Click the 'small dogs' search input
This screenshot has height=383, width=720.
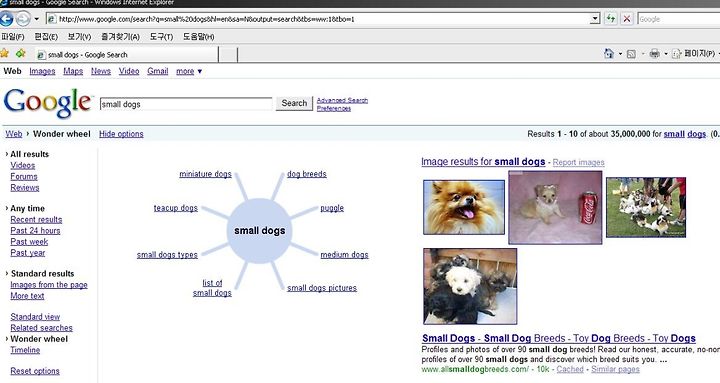pos(186,104)
